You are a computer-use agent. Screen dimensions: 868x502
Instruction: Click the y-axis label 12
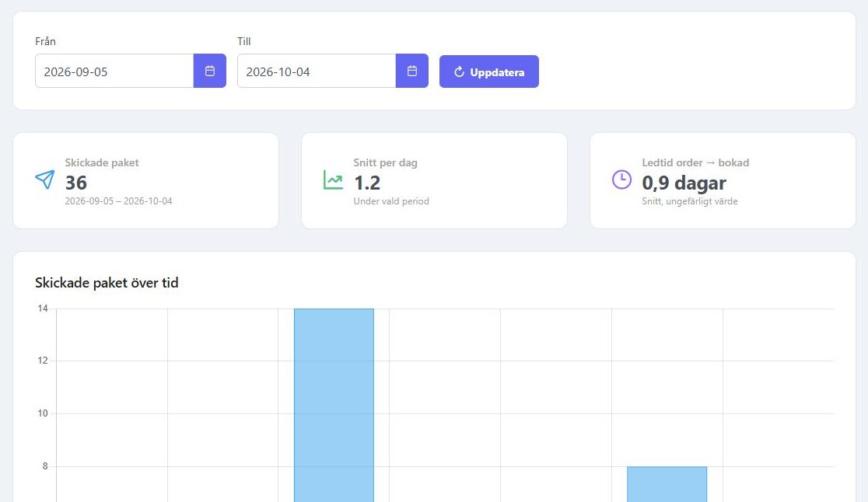(43, 361)
